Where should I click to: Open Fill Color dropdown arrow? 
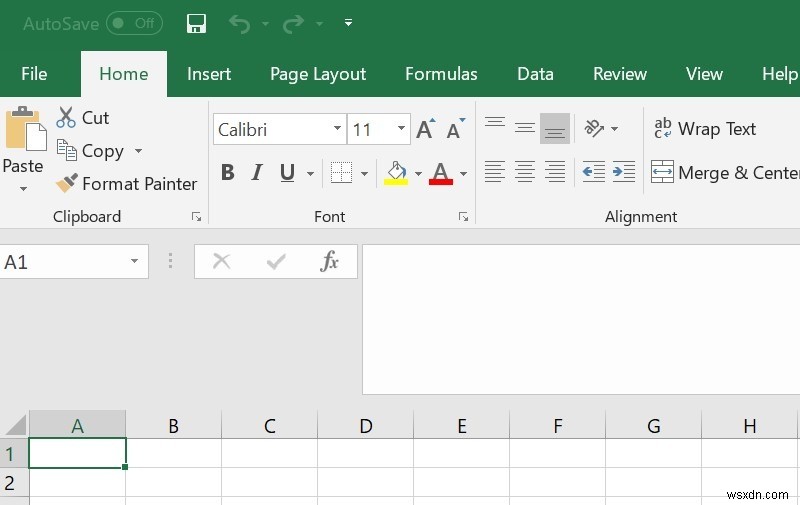[x=418, y=174]
